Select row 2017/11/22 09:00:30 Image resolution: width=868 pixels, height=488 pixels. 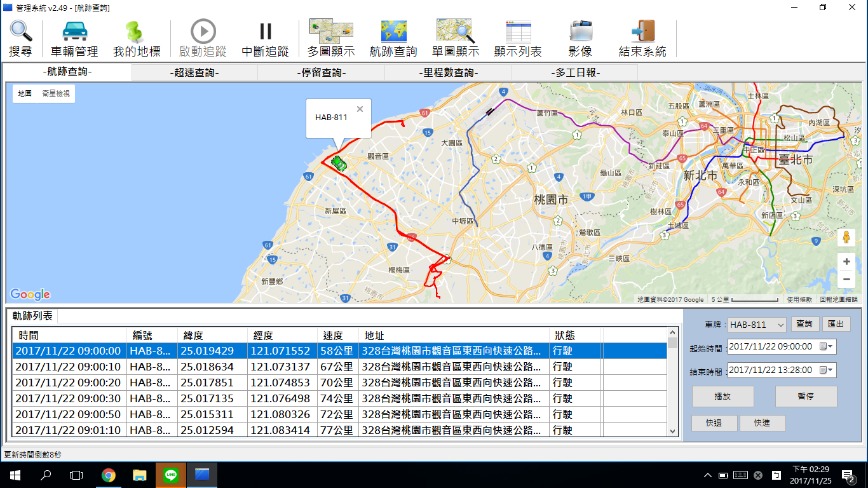340,398
